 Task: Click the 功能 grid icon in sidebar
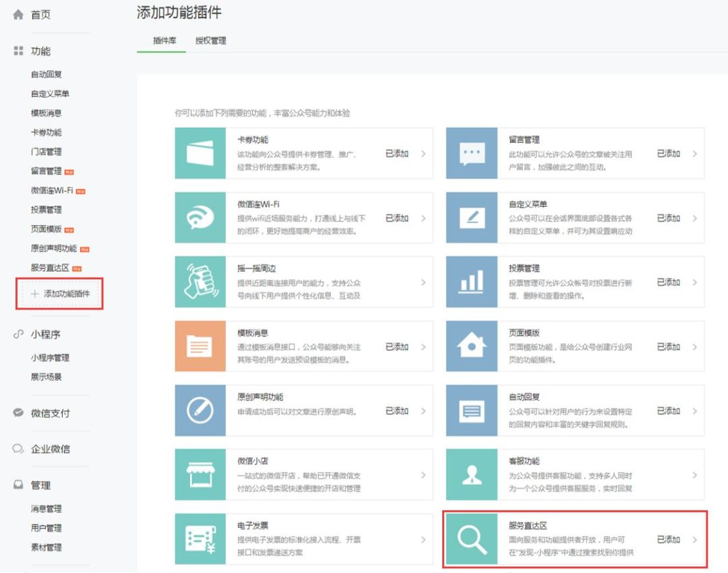19,51
